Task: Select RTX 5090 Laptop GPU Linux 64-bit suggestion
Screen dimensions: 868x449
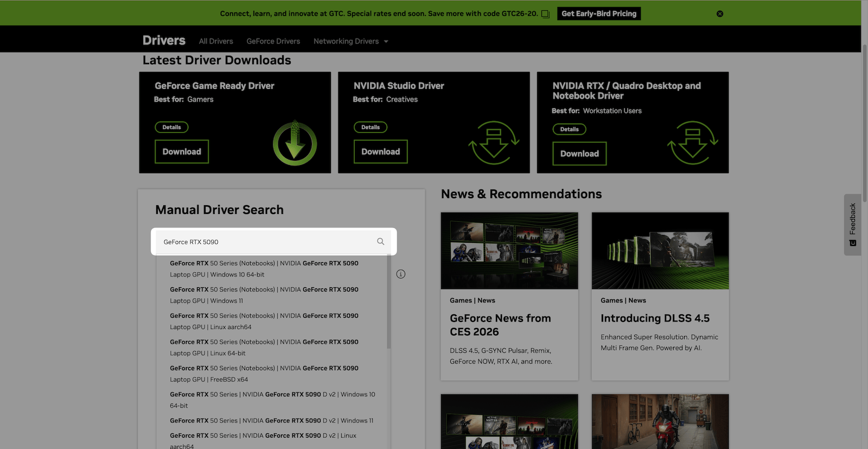Action: (271, 347)
